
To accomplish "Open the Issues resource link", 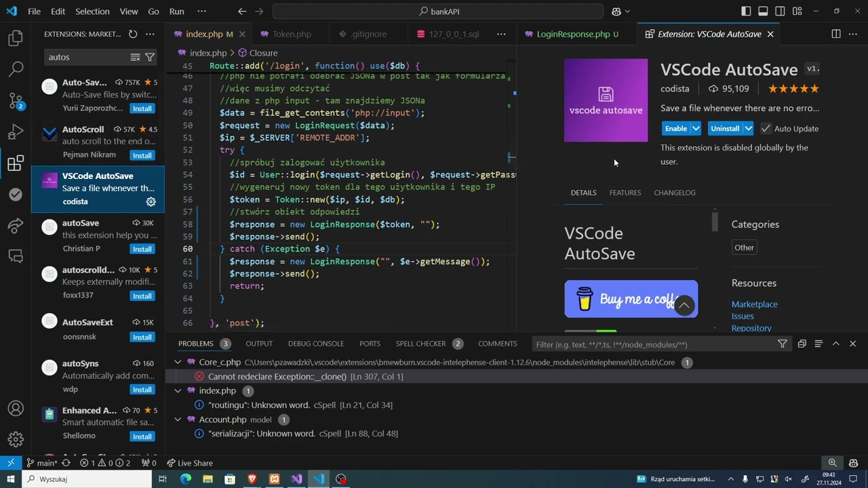I will (x=743, y=316).
